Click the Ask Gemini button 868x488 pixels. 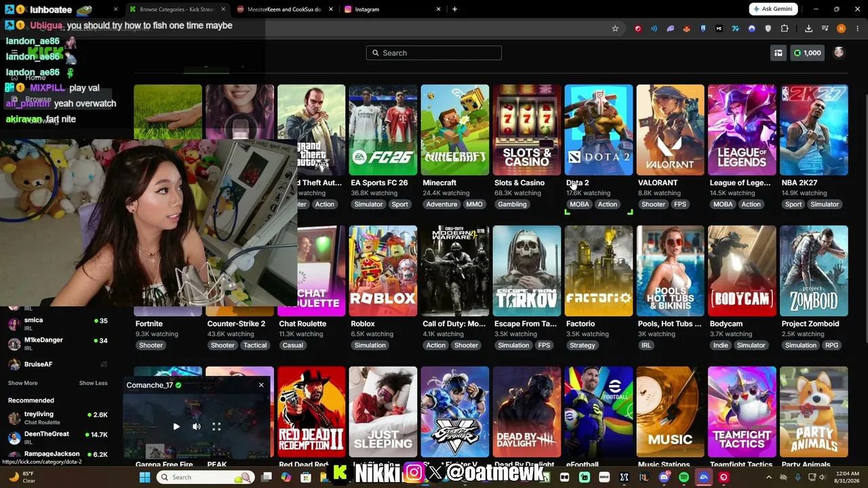pyautogui.click(x=772, y=9)
